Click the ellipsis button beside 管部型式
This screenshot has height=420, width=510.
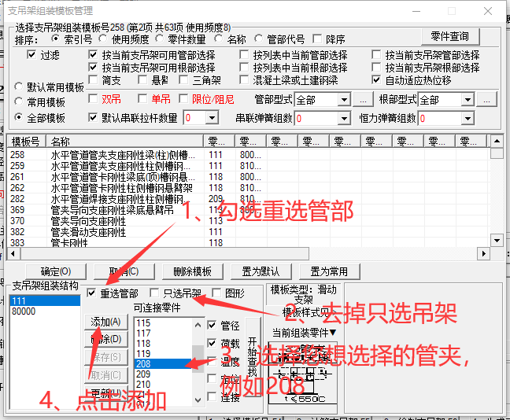[x=362, y=101]
